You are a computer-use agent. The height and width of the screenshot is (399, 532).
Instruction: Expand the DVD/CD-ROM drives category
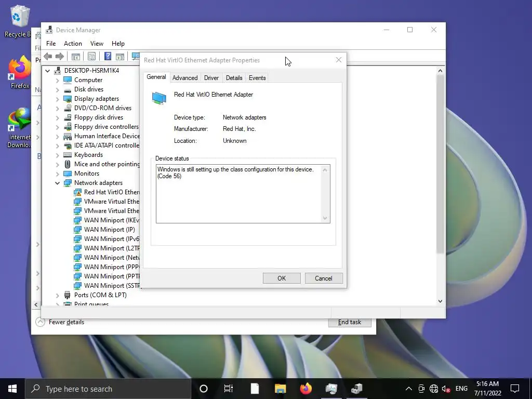click(57, 108)
